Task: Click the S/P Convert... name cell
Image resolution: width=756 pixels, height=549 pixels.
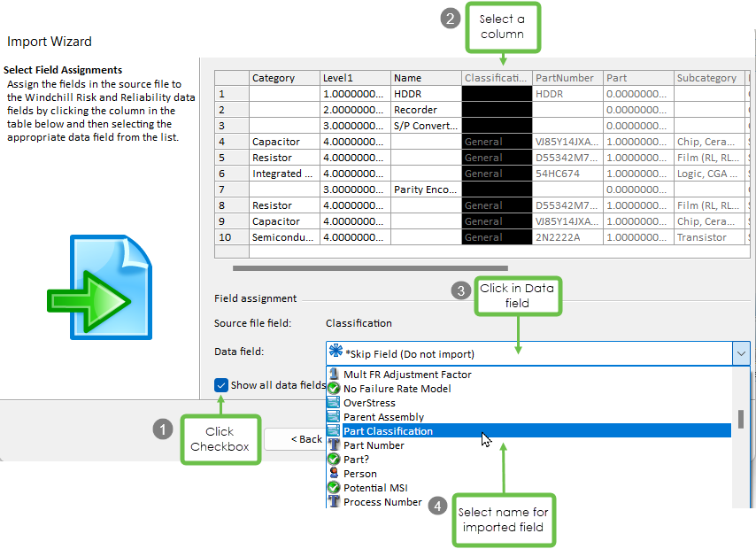Action: pos(426,126)
